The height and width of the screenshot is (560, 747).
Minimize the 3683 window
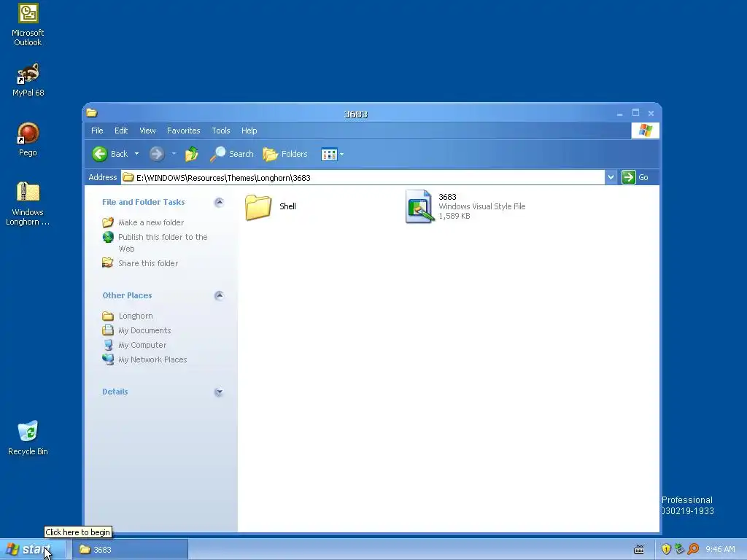619,114
